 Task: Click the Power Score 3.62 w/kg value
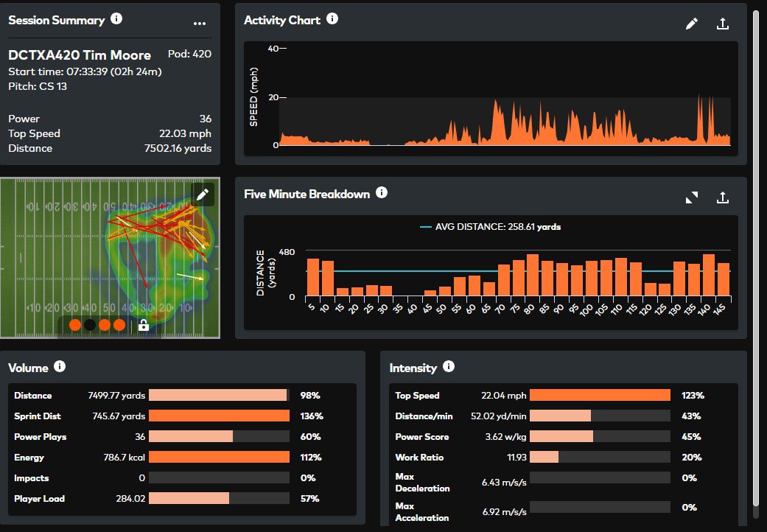[505, 437]
